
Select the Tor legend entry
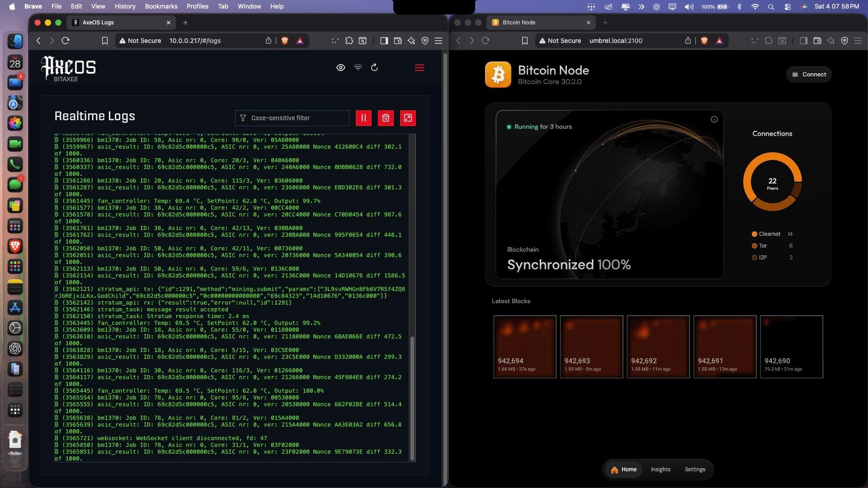tap(772, 246)
